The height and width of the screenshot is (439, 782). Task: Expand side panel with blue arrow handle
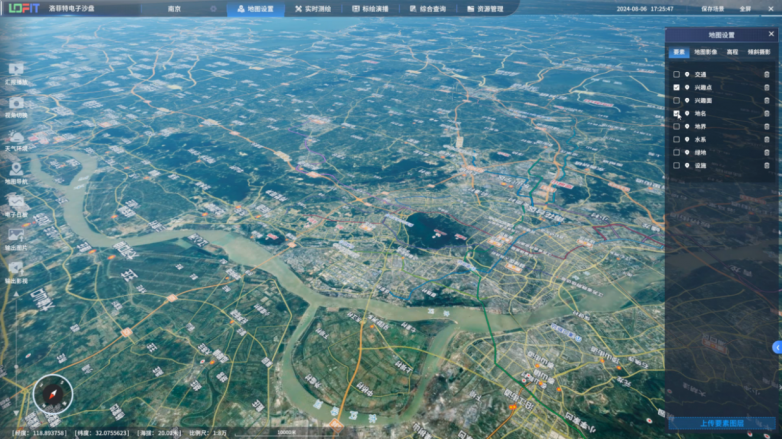tap(776, 347)
